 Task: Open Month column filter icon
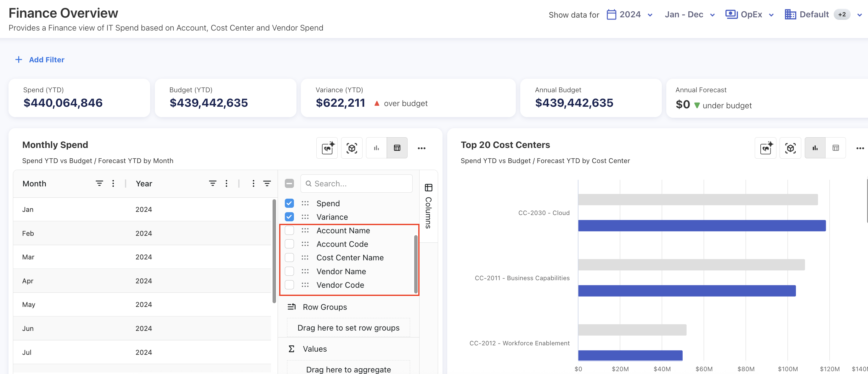[x=99, y=183]
